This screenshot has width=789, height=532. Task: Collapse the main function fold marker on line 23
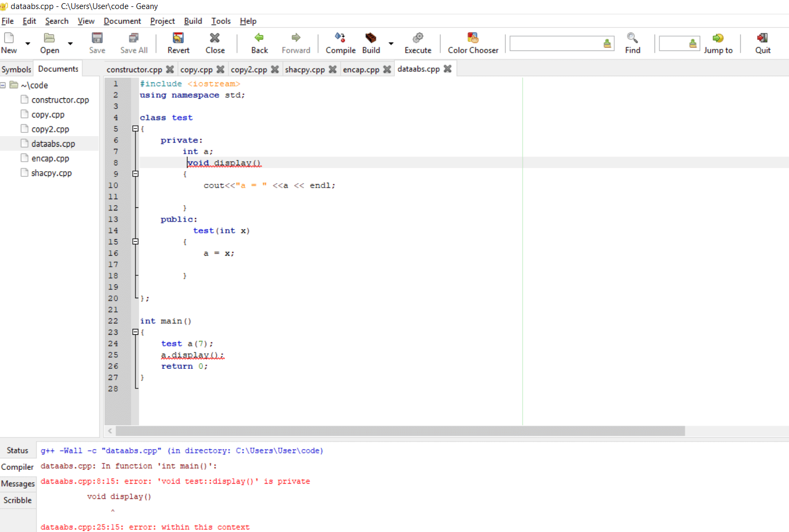click(135, 332)
